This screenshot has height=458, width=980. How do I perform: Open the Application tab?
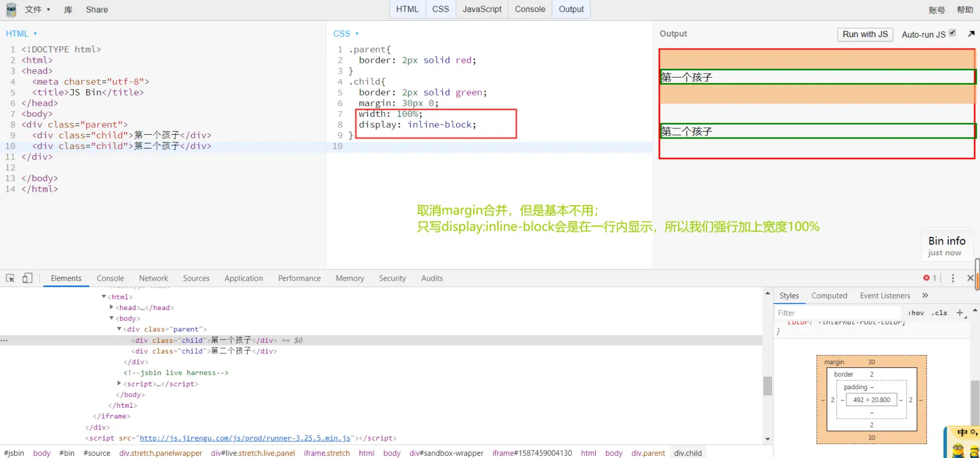click(244, 278)
